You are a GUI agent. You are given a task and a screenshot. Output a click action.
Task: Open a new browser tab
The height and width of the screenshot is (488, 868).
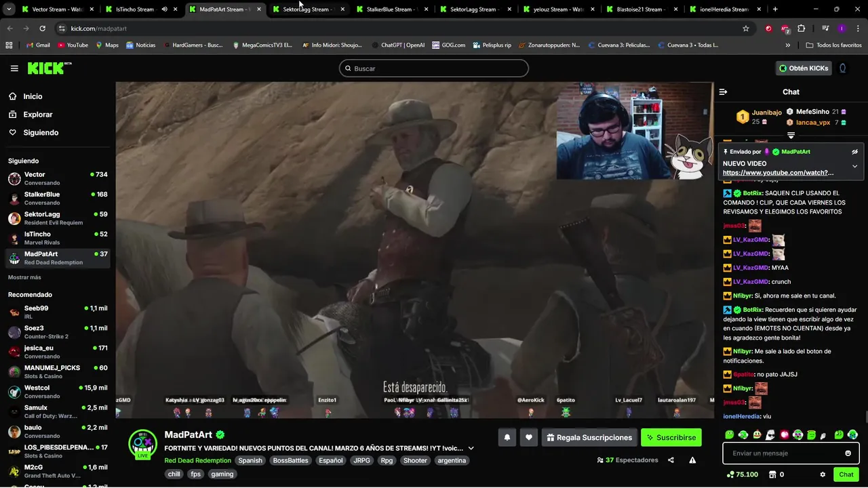(775, 9)
